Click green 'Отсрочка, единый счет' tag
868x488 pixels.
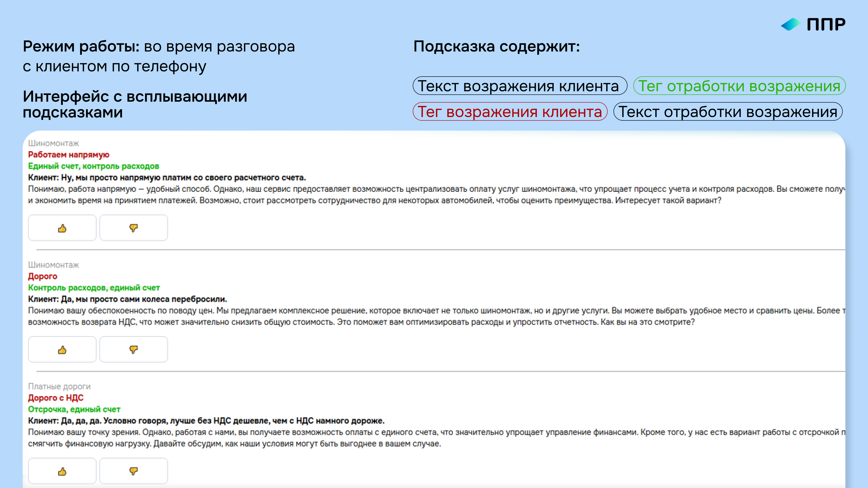pyautogui.click(x=74, y=409)
